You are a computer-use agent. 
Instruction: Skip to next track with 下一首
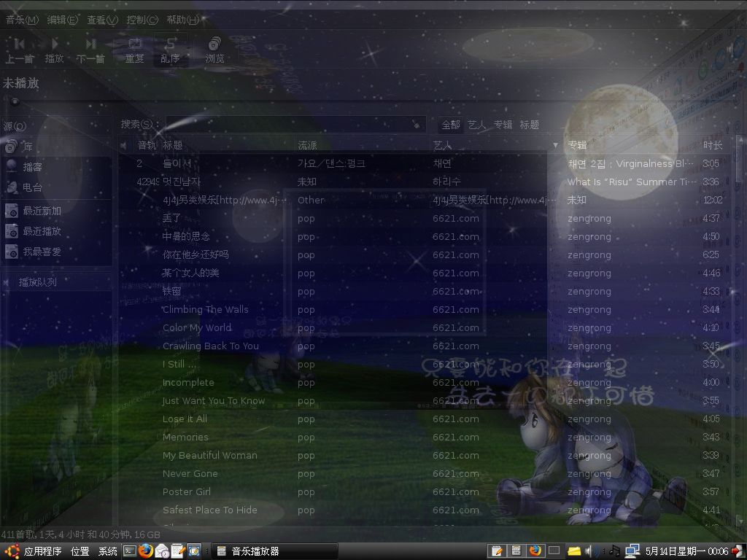(90, 50)
